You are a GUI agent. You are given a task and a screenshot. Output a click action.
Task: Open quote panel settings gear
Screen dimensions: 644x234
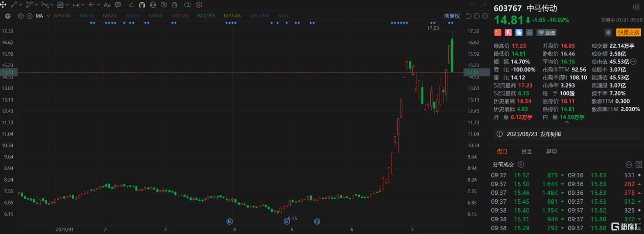point(636,7)
